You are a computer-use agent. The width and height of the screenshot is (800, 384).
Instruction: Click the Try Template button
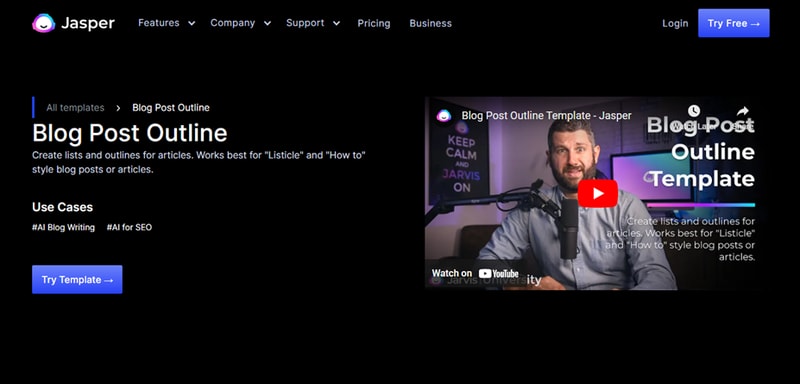[x=77, y=279]
